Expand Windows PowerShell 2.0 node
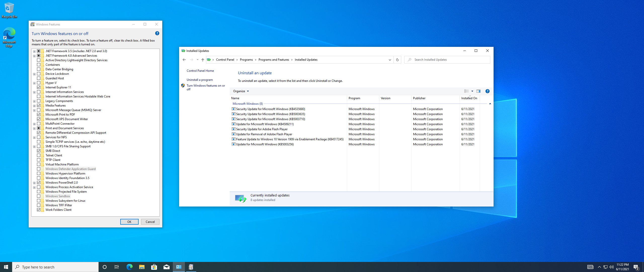The width and height of the screenshot is (644, 272). click(x=34, y=183)
